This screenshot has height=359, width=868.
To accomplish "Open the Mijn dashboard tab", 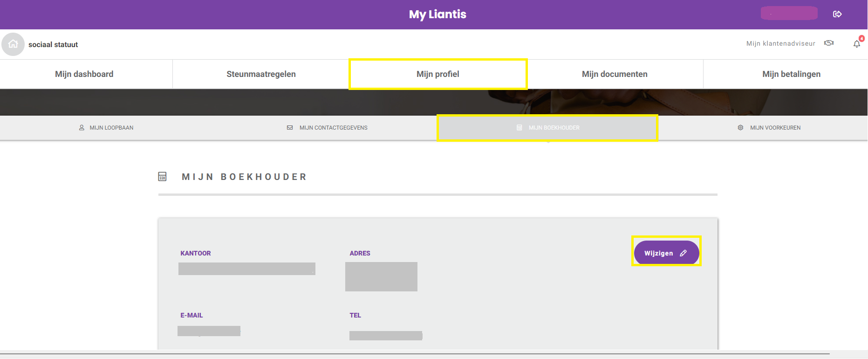I will (x=84, y=74).
